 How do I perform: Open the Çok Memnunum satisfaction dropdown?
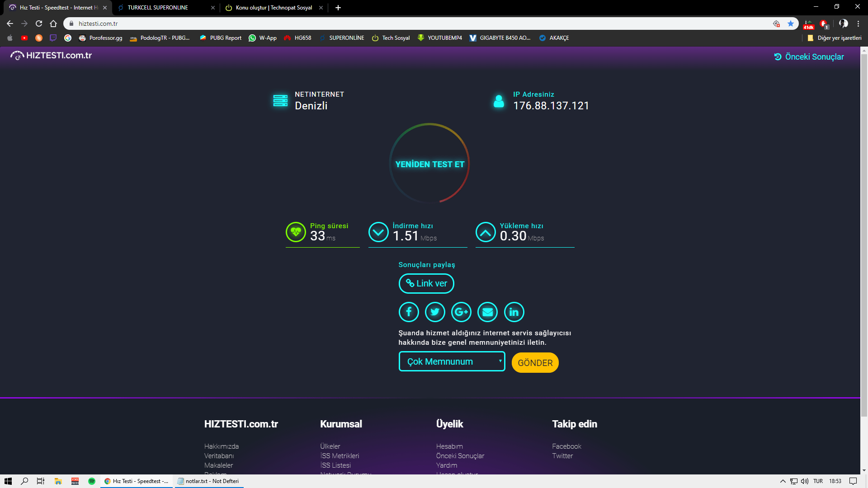[x=452, y=361]
